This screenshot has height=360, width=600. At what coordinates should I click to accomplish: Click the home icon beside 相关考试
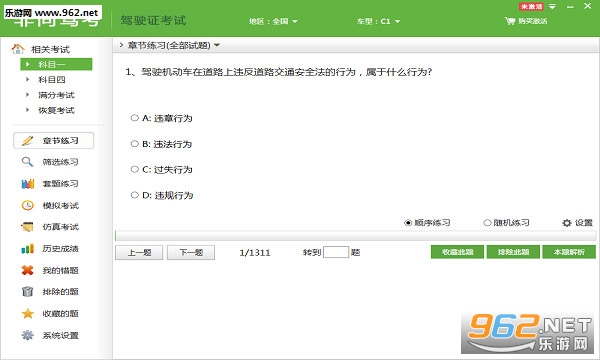tap(18, 49)
